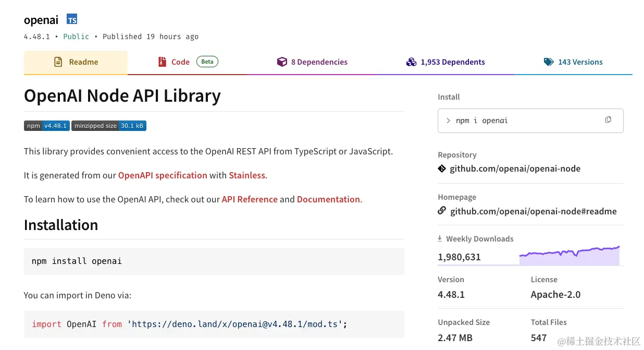
Task: Click the Repository section label
Action: (457, 155)
